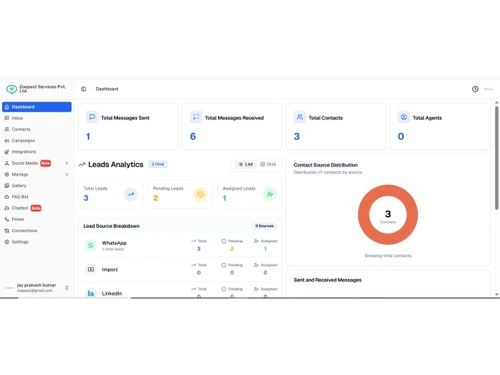Open the Pending Leads card
The width and height of the screenshot is (500, 375).
(x=180, y=194)
